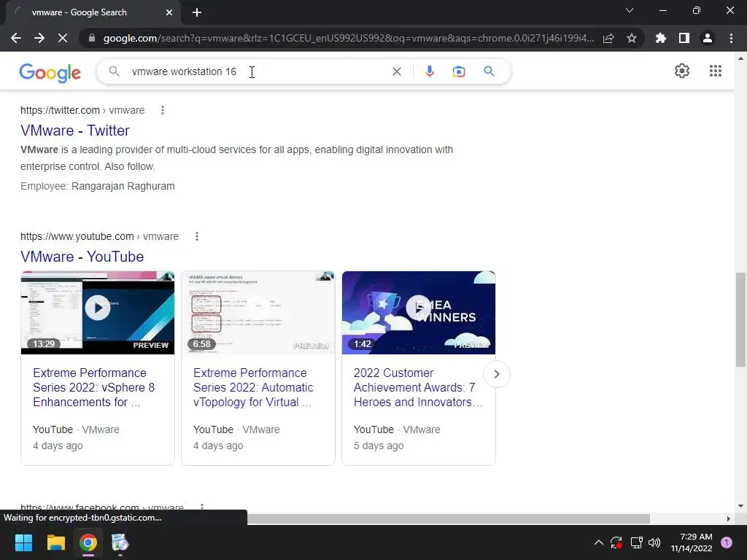Open the volume control tray icon
The height and width of the screenshot is (560, 747).
point(654,542)
